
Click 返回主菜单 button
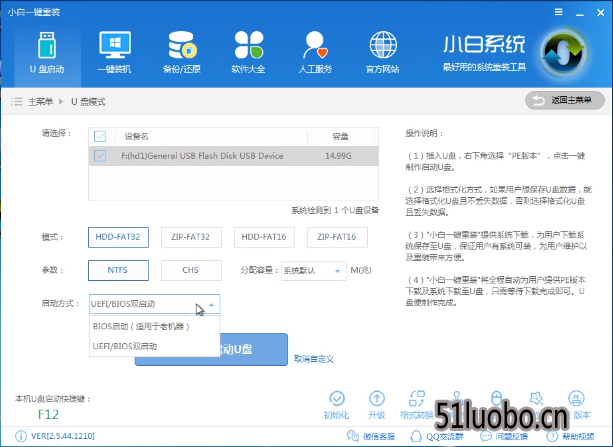565,101
